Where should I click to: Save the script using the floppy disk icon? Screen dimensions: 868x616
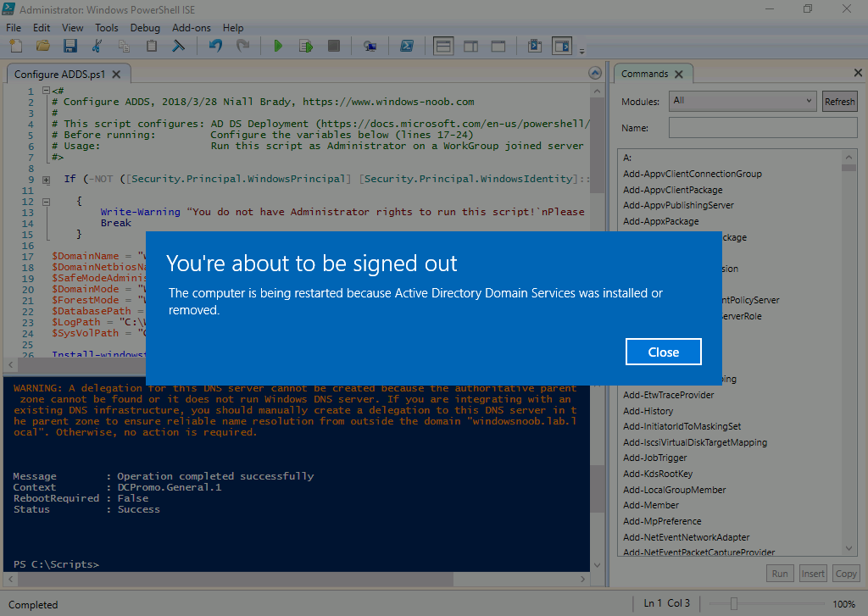[x=70, y=46]
